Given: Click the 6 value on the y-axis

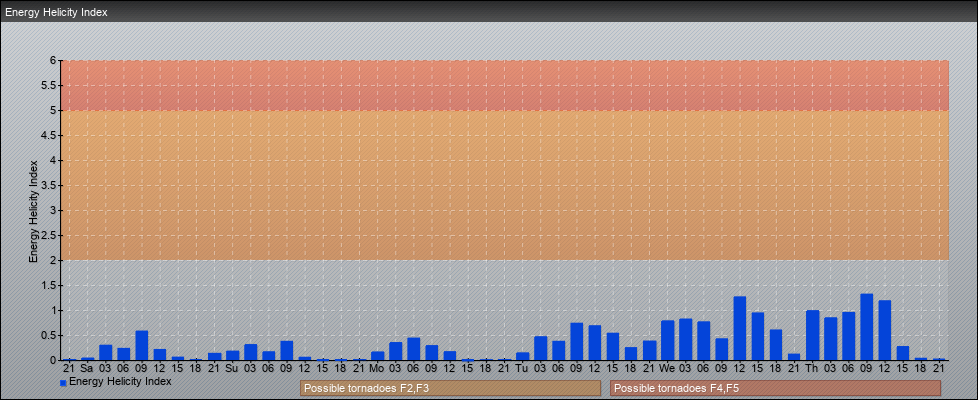Looking at the screenshot, I should (54, 61).
